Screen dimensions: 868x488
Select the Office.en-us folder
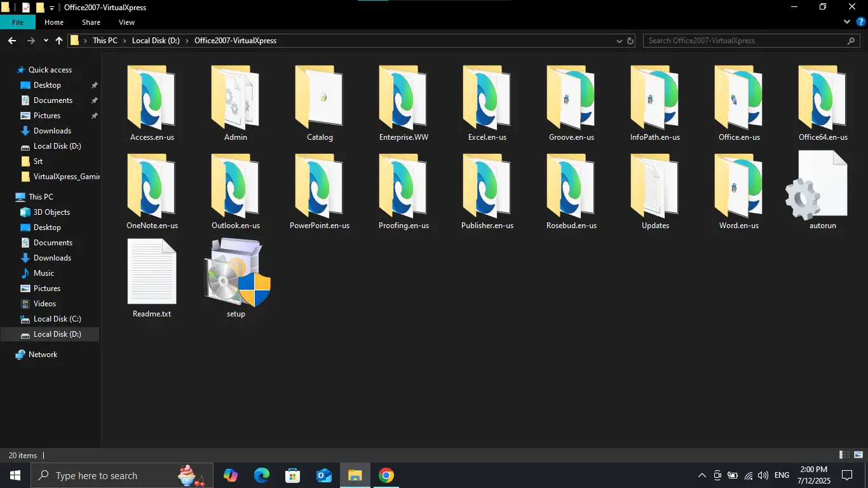tap(739, 104)
